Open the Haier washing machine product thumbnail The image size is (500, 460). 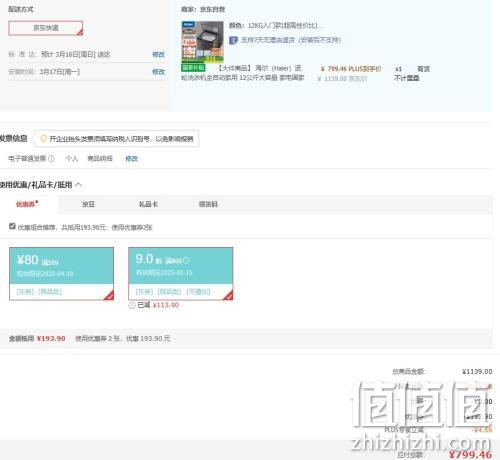(202, 42)
